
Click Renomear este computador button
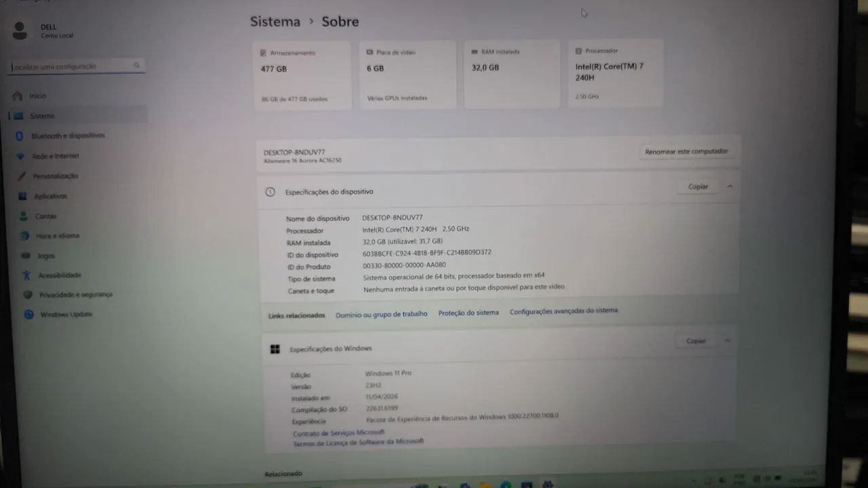tap(686, 152)
